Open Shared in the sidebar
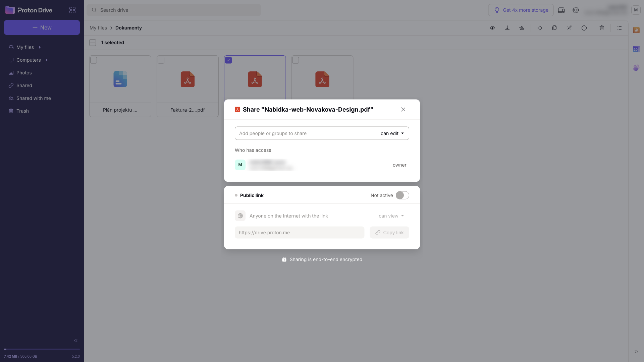644x362 pixels. pyautogui.click(x=24, y=85)
